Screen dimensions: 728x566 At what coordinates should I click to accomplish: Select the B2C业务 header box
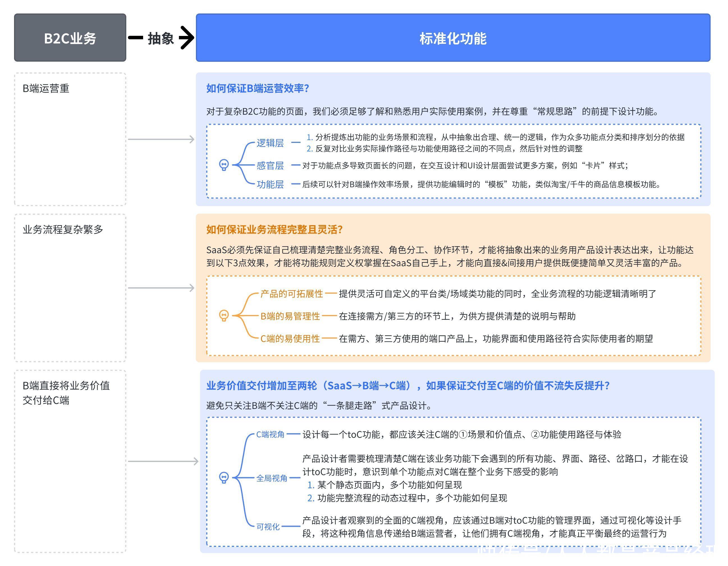(70, 38)
